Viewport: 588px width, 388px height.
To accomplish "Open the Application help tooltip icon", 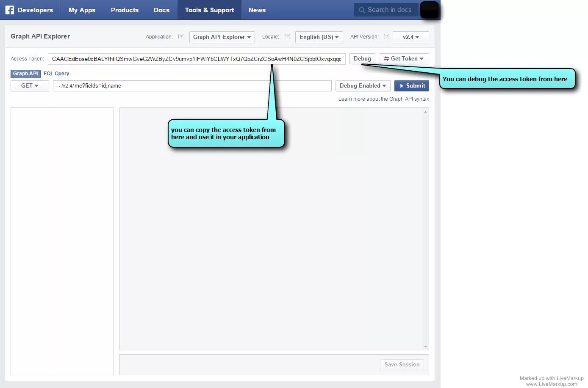I will click(x=181, y=37).
